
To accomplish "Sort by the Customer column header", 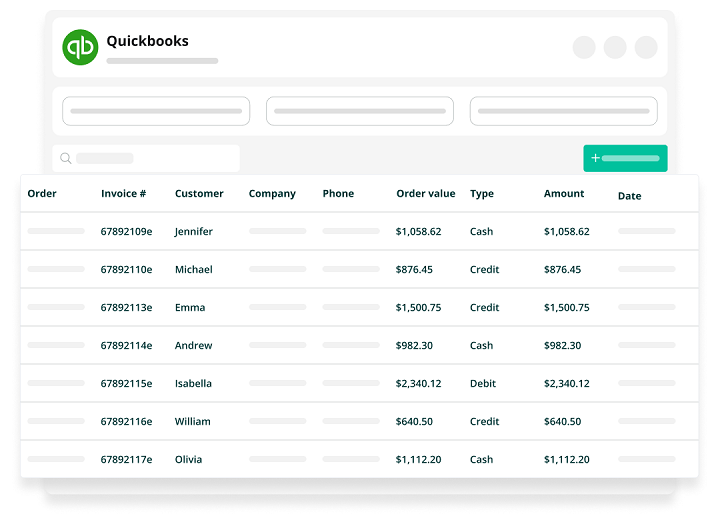I will point(199,194).
